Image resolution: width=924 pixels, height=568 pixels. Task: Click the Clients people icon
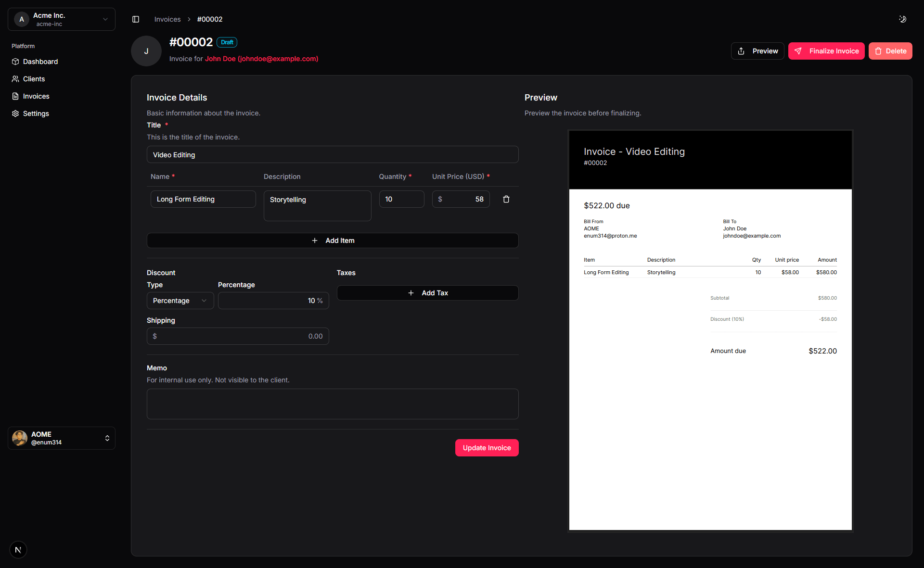15,79
